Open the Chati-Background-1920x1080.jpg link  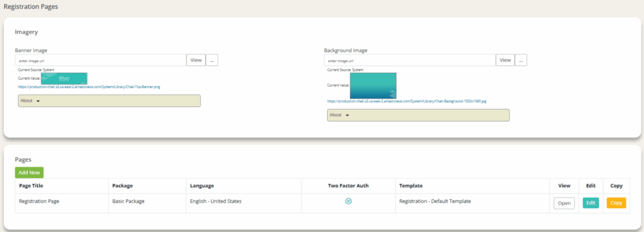[407, 101]
